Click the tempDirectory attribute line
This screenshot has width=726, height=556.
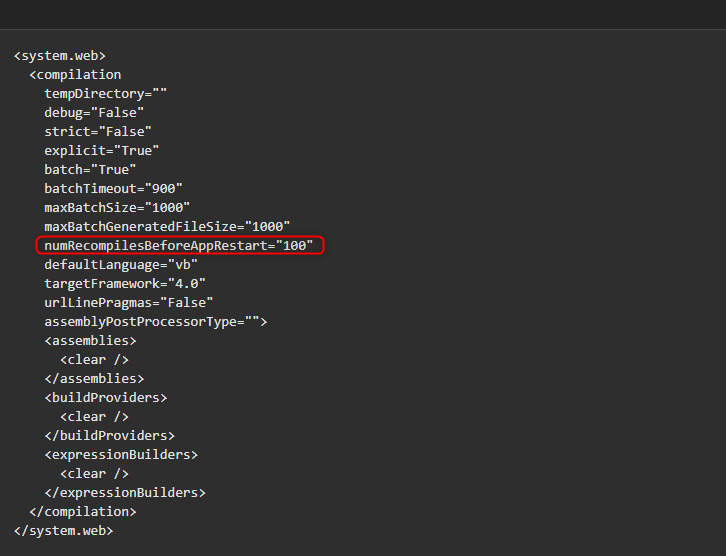coord(106,94)
